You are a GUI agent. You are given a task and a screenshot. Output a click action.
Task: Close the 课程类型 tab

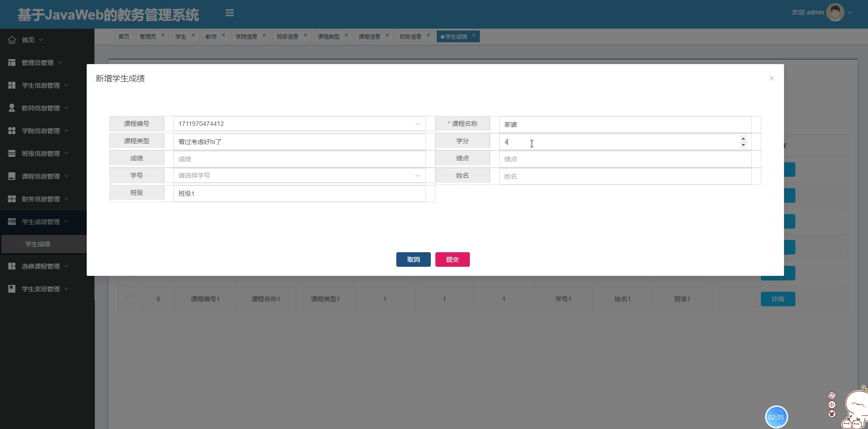click(x=346, y=35)
